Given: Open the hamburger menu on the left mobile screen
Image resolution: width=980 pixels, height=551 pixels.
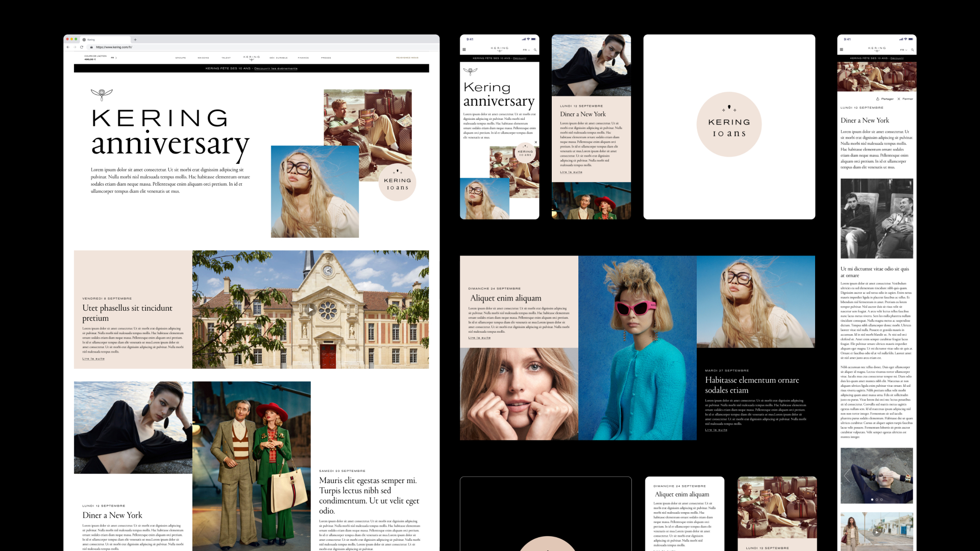Looking at the screenshot, I should (x=464, y=49).
